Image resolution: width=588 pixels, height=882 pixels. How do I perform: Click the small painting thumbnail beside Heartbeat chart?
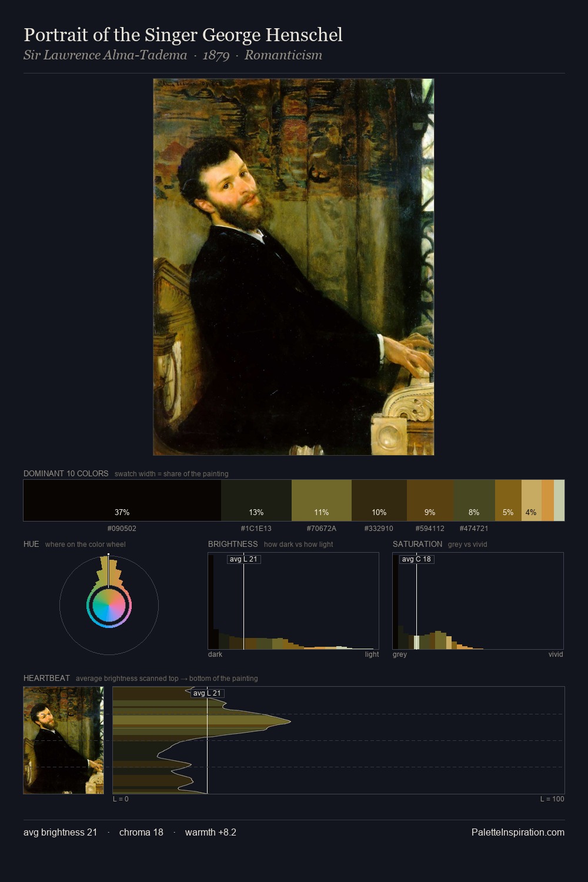click(64, 740)
